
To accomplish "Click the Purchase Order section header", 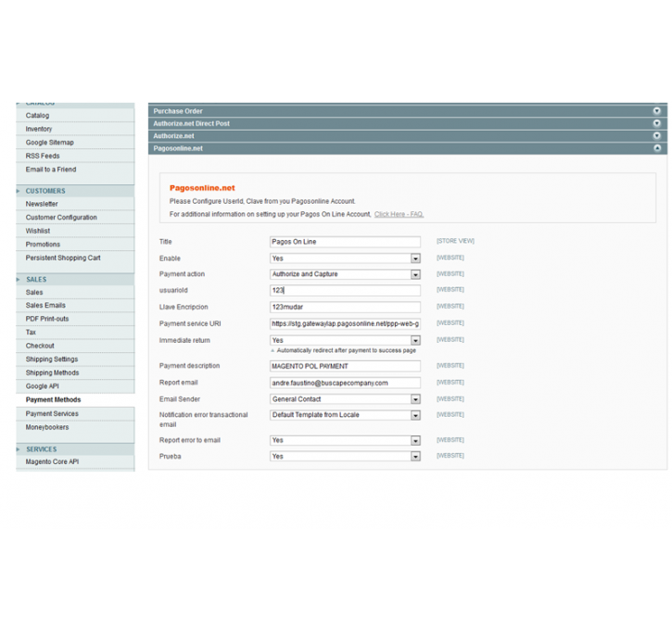I will pyautogui.click(x=408, y=111).
